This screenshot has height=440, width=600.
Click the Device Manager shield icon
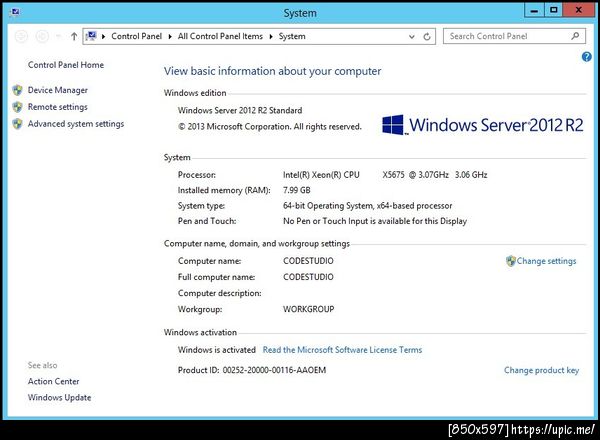click(17, 90)
